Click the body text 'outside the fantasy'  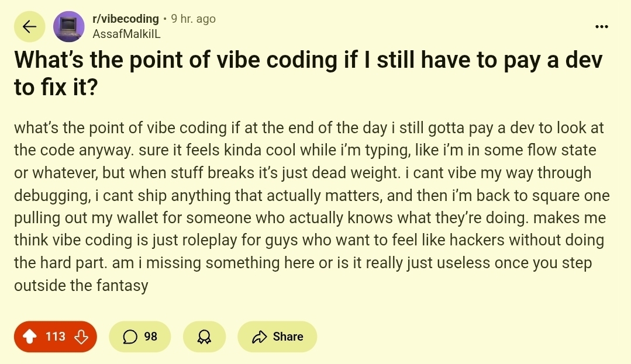point(81,286)
